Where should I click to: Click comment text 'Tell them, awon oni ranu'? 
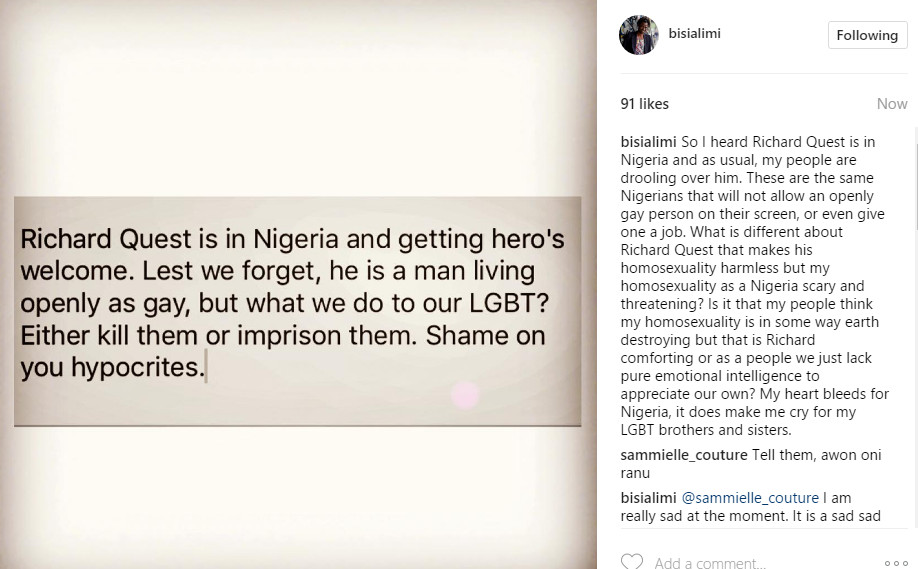(751, 464)
